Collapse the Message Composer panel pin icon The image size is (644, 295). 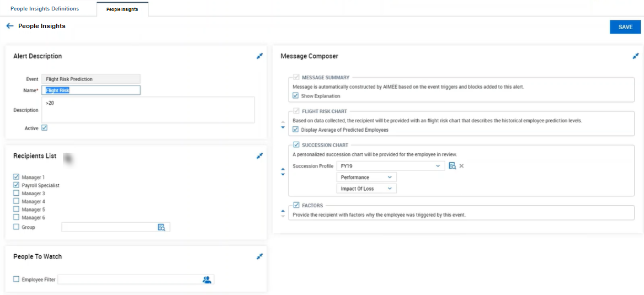click(x=635, y=56)
